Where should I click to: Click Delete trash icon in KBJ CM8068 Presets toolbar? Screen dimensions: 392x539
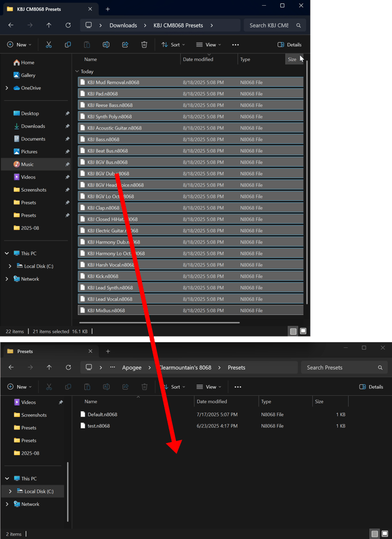click(x=144, y=44)
